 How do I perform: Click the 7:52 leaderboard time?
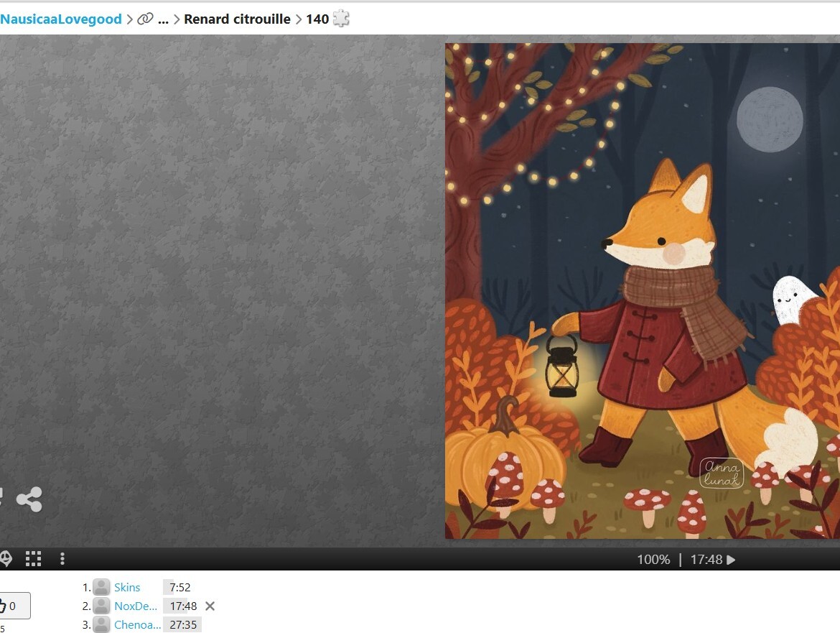click(180, 587)
